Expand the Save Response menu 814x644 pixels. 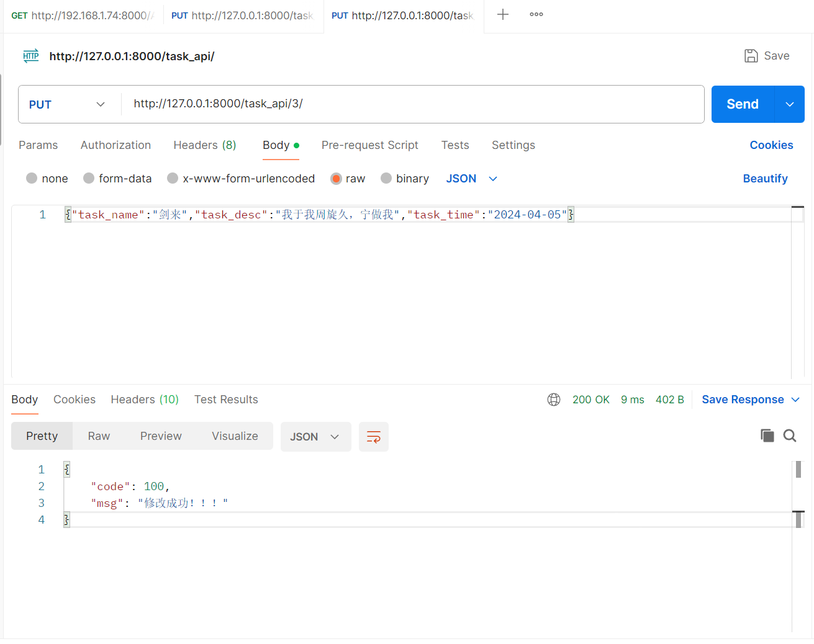(796, 400)
